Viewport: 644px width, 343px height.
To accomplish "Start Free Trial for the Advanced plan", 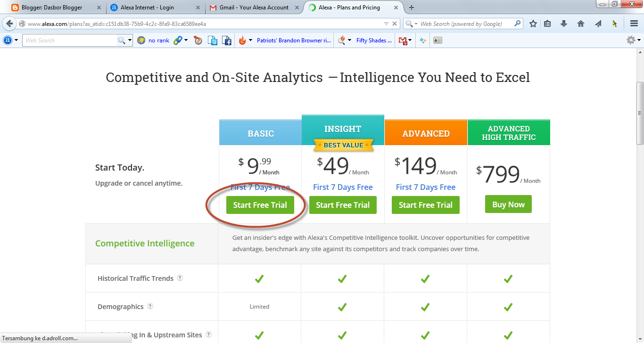I will (426, 205).
